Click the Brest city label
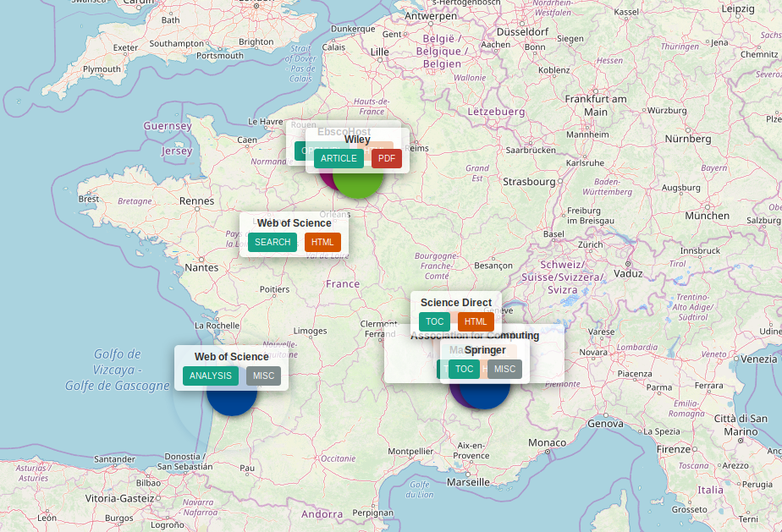Viewport: 782px width, 532px height. (89, 199)
